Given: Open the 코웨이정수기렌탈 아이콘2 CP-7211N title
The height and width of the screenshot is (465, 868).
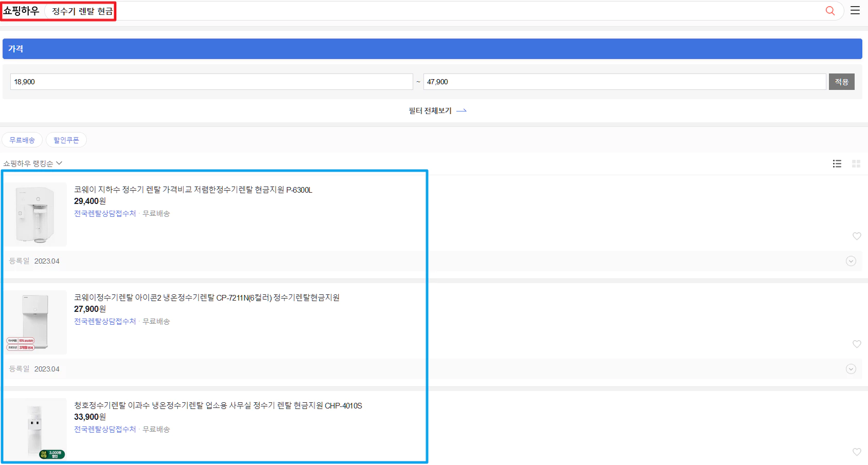Looking at the screenshot, I should [207, 297].
